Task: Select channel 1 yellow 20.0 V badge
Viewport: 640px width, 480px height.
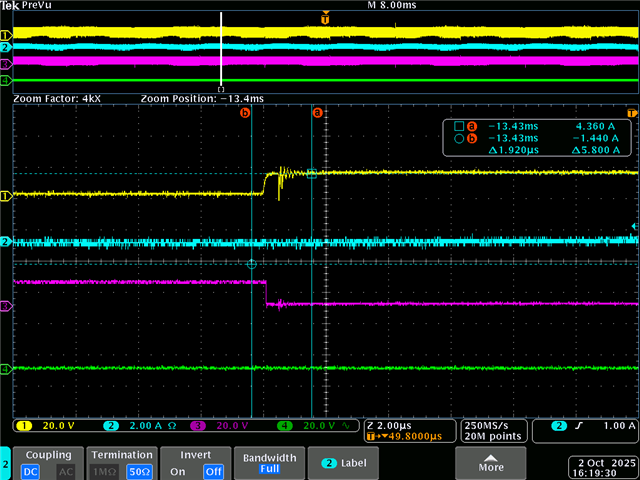Action: [x=24, y=426]
